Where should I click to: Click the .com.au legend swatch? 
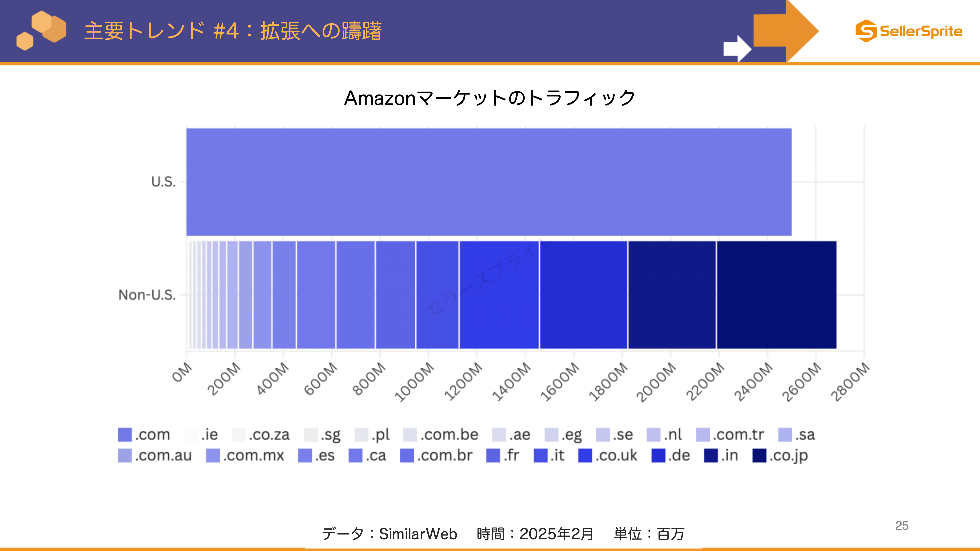point(125,456)
